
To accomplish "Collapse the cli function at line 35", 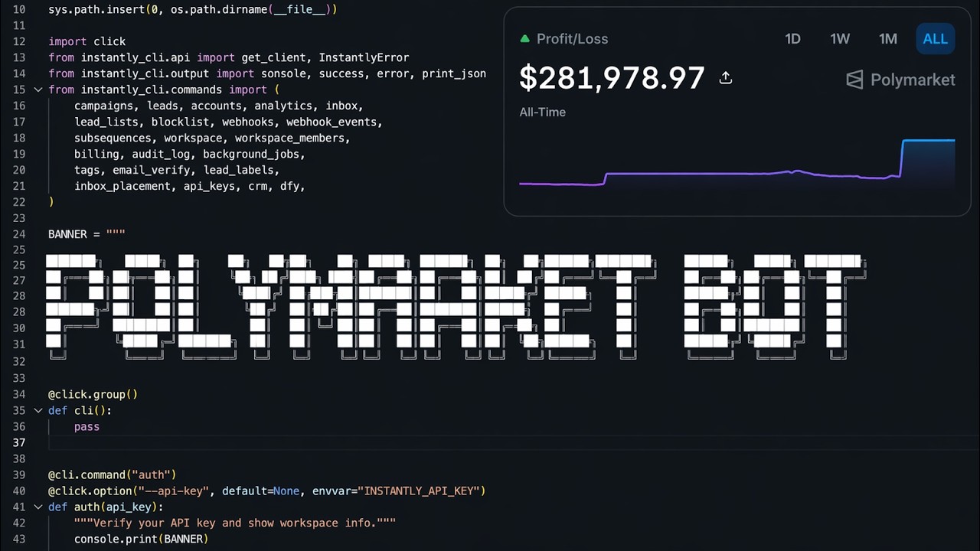I will 38,410.
